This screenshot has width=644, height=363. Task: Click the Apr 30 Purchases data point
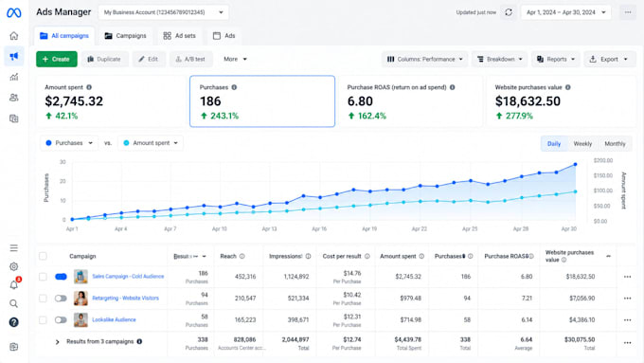(x=575, y=164)
